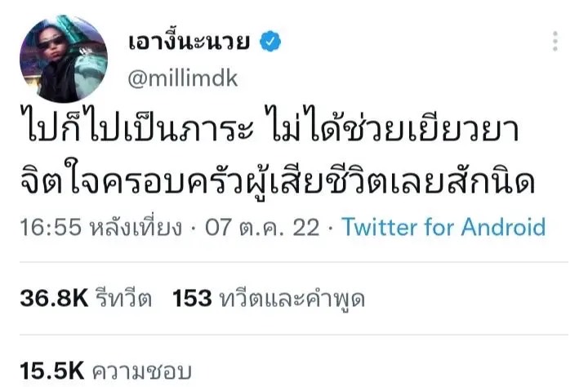This screenshot has width=588, height=387.
Task: Click the หลังเที่ยง time label
Action: 137,227
